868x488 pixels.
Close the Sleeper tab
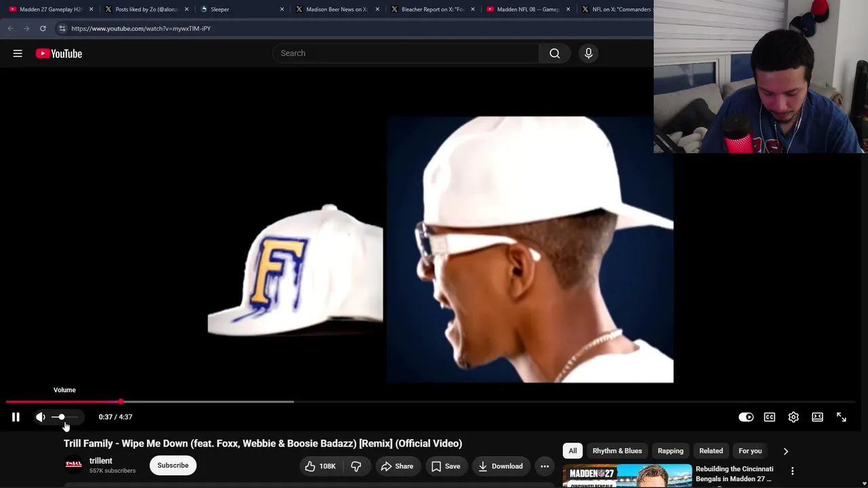click(282, 9)
